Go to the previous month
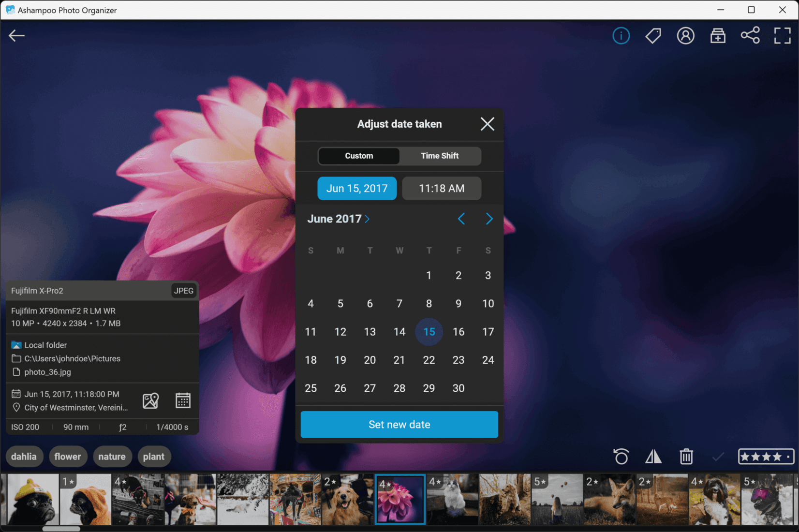The image size is (799, 532). [461, 219]
